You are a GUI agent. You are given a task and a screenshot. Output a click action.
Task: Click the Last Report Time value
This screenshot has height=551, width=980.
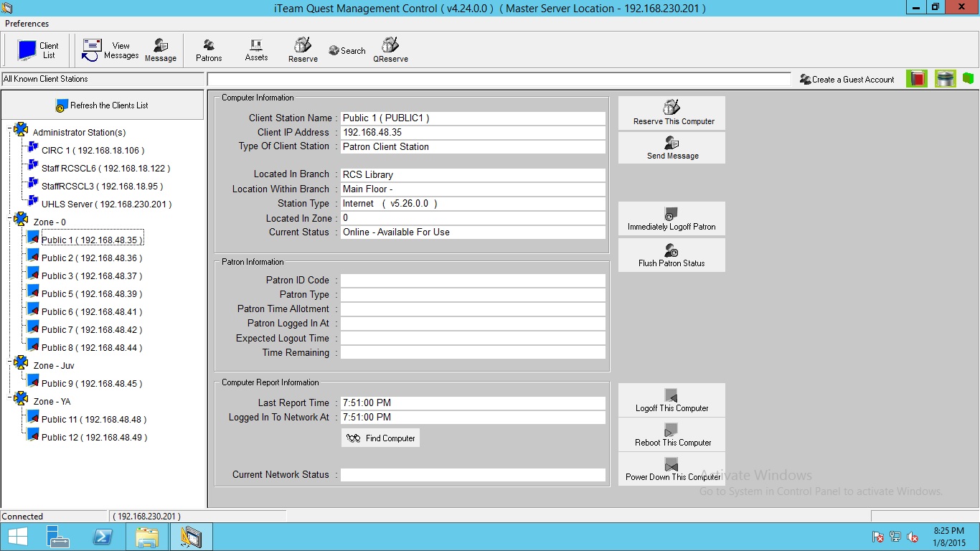coord(473,402)
